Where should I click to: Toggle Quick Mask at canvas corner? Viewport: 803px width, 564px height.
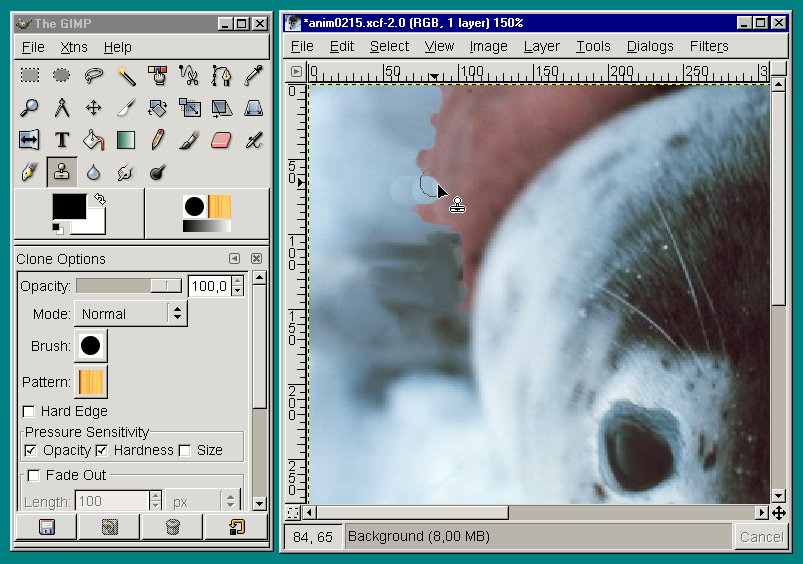click(x=293, y=512)
